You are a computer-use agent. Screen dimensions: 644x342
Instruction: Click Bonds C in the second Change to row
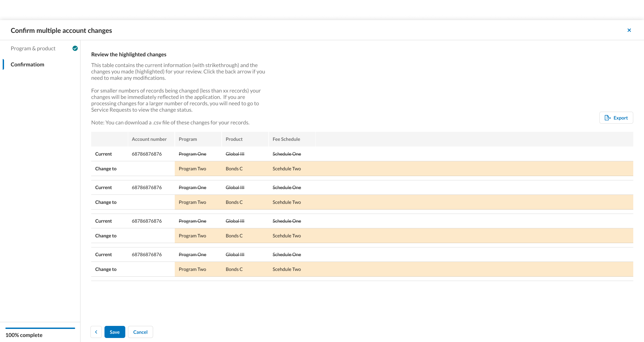click(234, 202)
